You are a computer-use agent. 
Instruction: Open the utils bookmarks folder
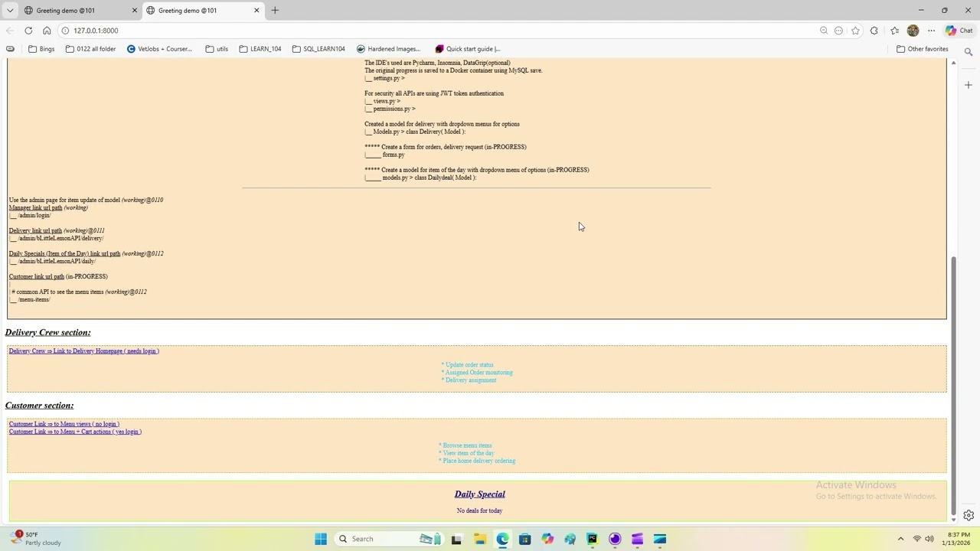[217, 49]
